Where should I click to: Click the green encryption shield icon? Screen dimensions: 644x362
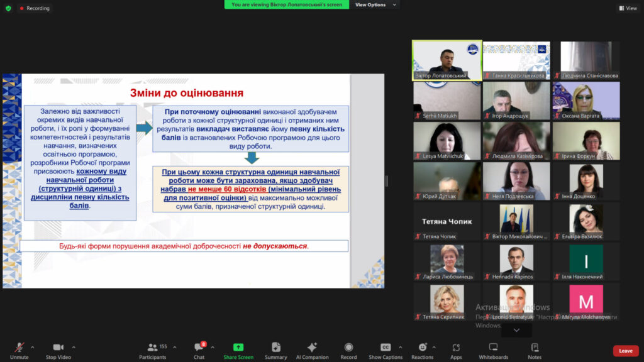point(8,8)
